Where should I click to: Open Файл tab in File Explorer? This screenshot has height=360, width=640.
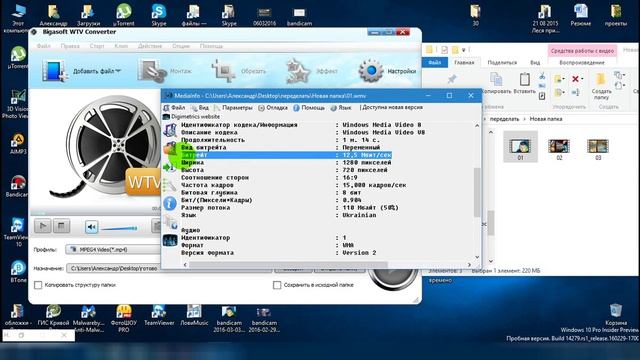click(435, 62)
